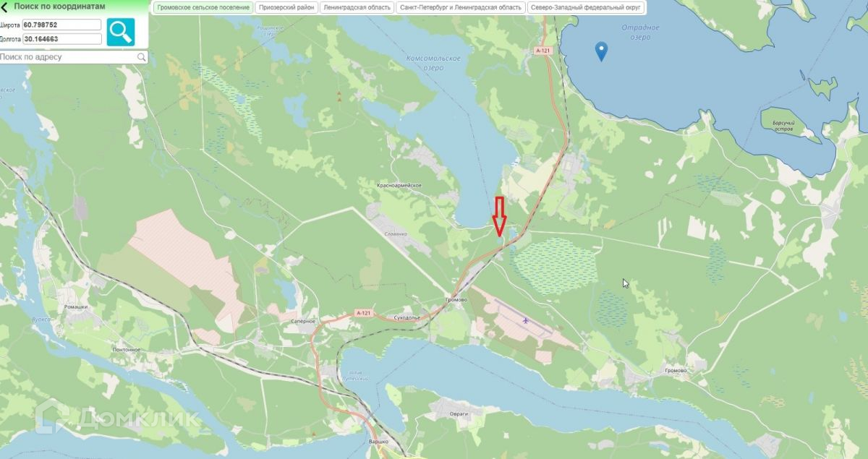This screenshot has height=459, width=868.
Task: Click the Барсучий остров island label
Action: pyautogui.click(x=783, y=126)
